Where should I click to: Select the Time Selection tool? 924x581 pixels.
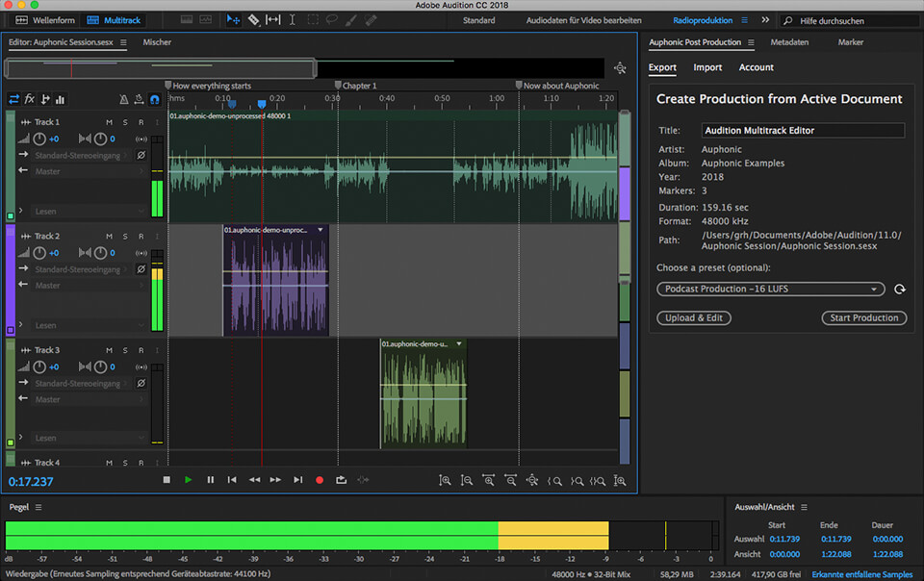coord(293,19)
